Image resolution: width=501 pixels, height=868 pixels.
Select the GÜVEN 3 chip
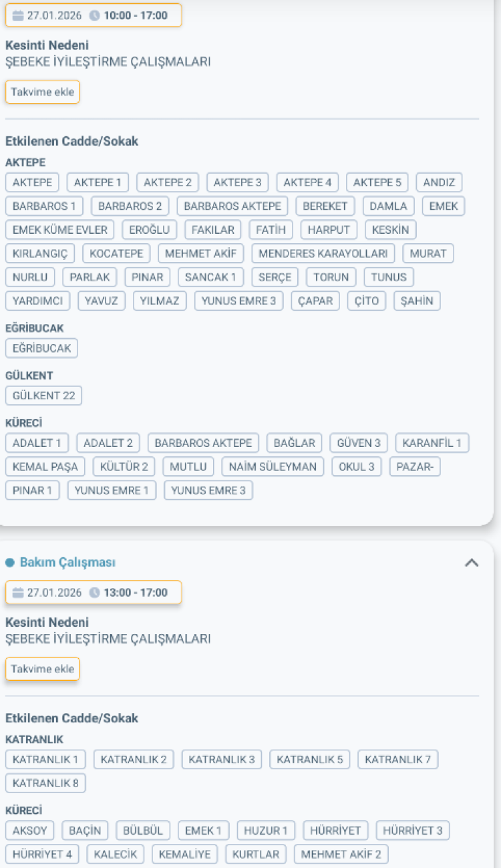point(359,443)
